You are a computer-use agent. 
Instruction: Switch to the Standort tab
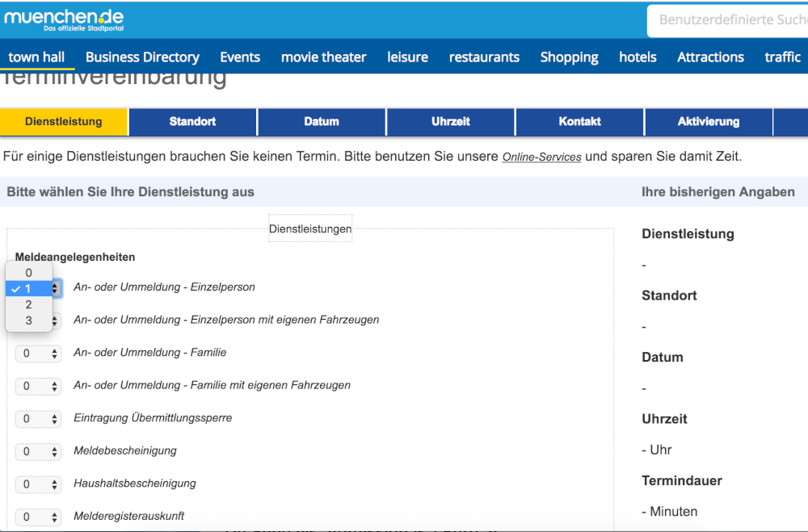(192, 122)
